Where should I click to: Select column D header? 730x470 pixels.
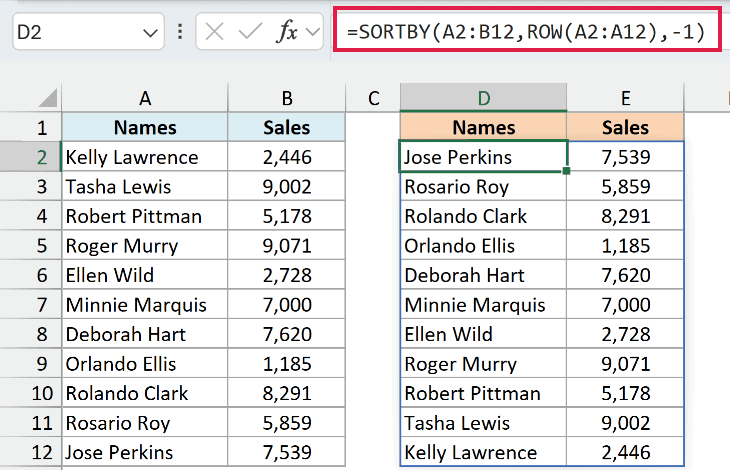(x=484, y=98)
